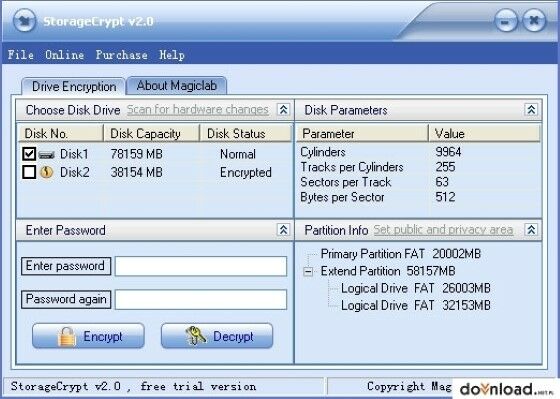Click the Disk No. column header
560x399 pixels.
(x=60, y=134)
